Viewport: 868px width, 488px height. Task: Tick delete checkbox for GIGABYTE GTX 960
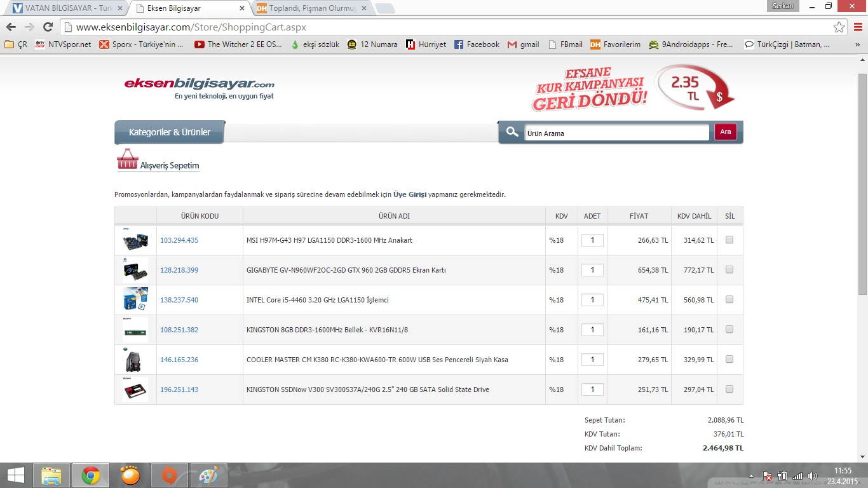click(729, 270)
